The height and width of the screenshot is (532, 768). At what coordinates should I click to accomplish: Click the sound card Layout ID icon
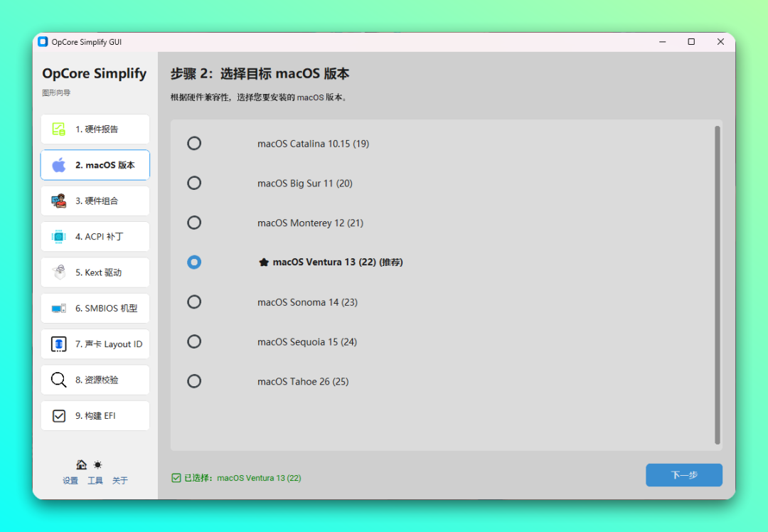59,344
